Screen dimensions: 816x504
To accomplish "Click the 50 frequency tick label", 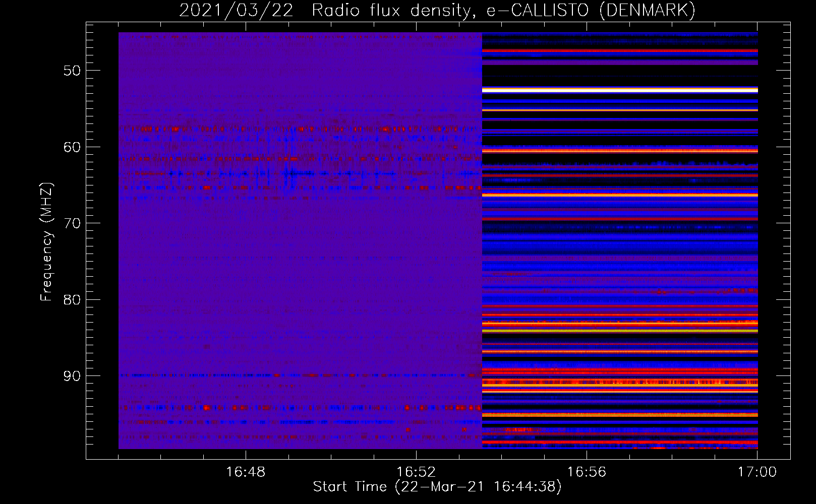I will point(72,71).
